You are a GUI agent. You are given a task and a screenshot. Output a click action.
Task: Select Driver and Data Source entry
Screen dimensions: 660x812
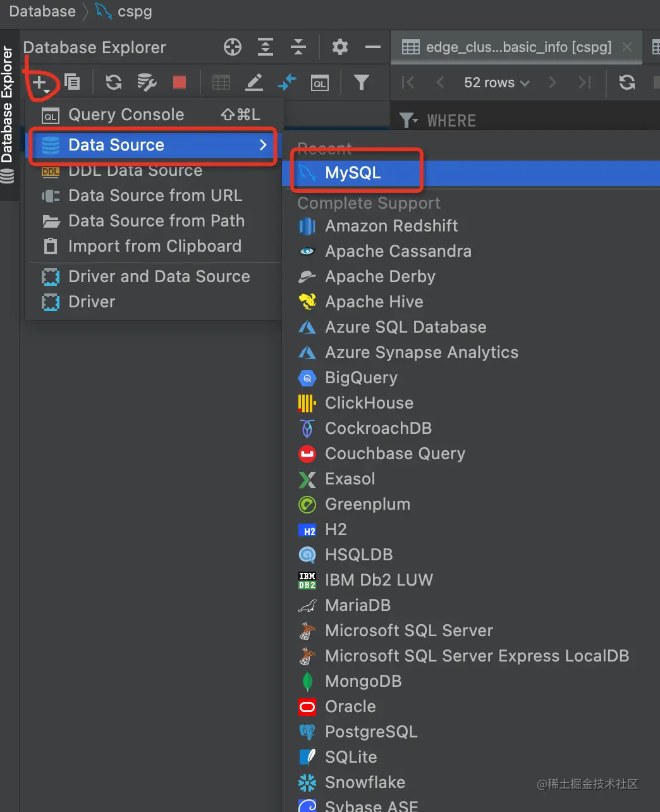click(153, 276)
